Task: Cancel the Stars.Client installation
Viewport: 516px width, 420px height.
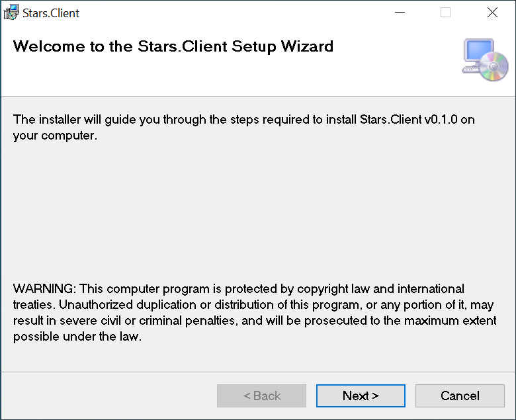Action: click(460, 396)
